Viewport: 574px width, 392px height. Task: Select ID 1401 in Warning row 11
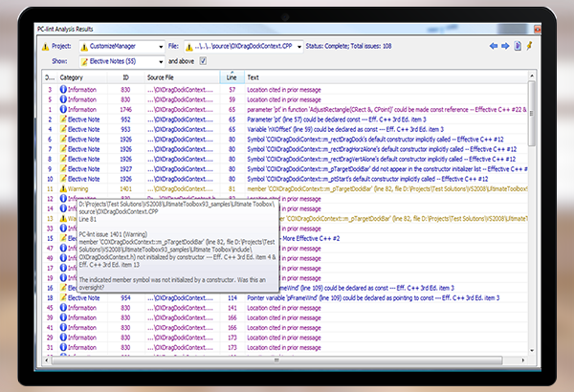(125, 189)
